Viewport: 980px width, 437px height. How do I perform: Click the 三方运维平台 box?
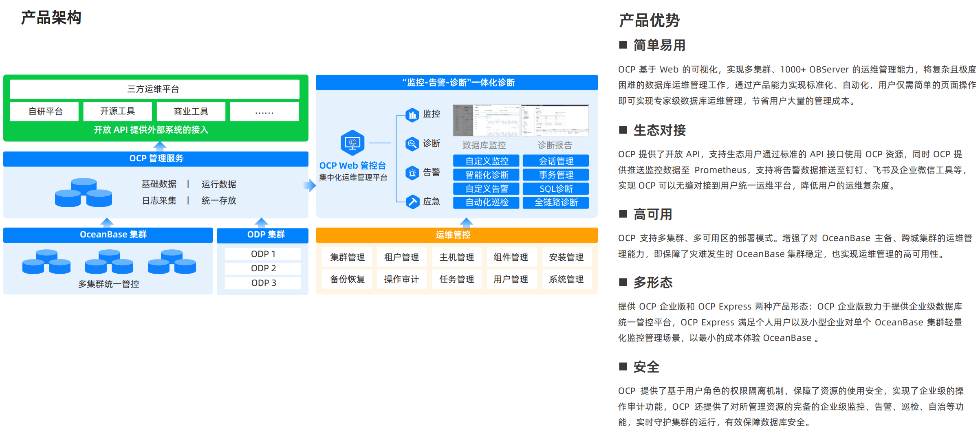click(154, 89)
